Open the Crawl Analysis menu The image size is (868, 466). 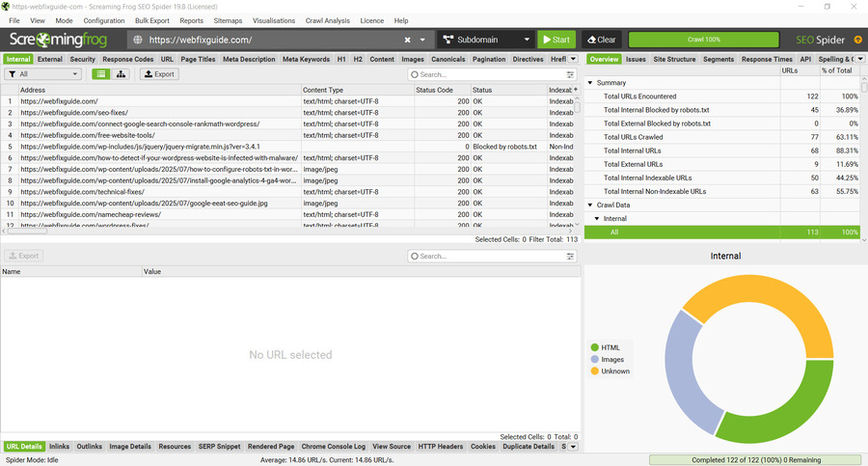[328, 20]
